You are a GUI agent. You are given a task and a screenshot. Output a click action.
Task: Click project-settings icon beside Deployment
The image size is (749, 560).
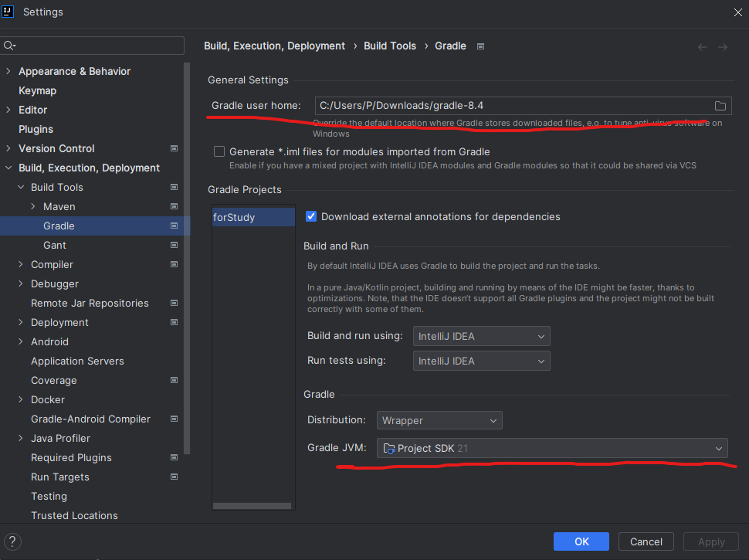175,323
